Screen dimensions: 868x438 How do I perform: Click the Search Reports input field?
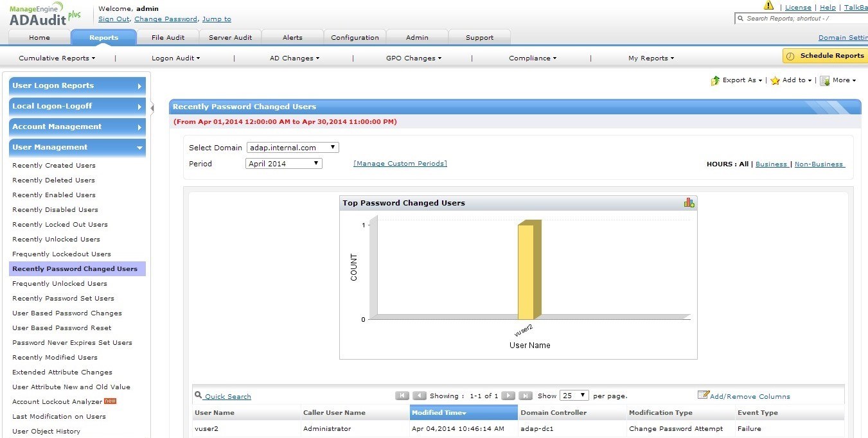(803, 19)
